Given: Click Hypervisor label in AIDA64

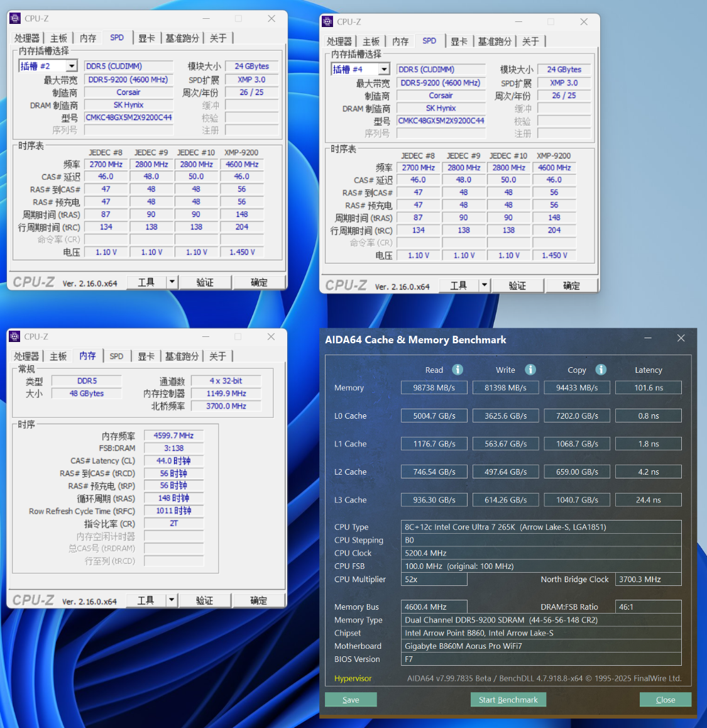Looking at the screenshot, I should (x=353, y=678).
